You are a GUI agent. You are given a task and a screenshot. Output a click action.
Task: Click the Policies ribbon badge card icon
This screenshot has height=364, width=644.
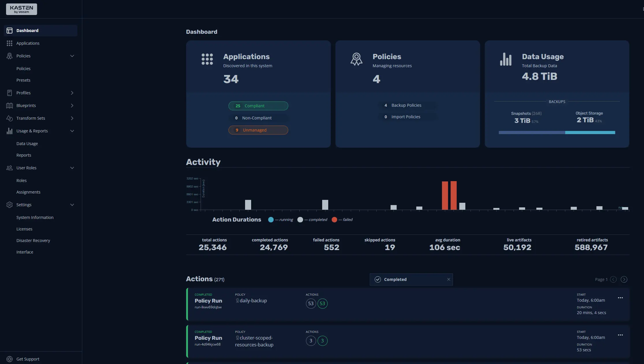pyautogui.click(x=356, y=59)
